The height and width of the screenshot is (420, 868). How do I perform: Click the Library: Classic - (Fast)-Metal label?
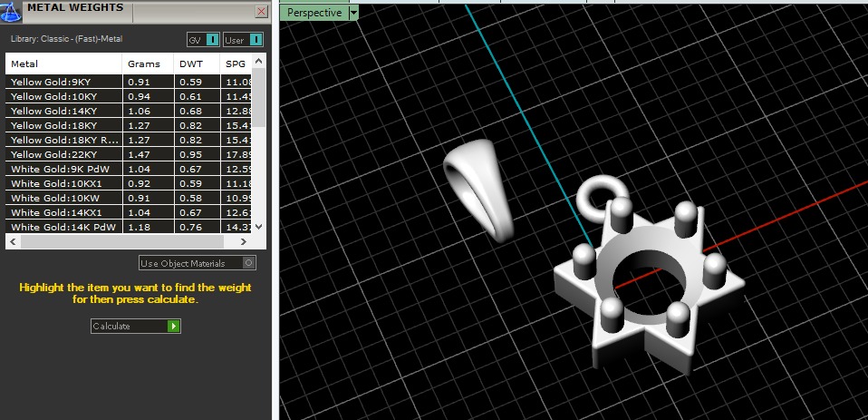click(66, 39)
